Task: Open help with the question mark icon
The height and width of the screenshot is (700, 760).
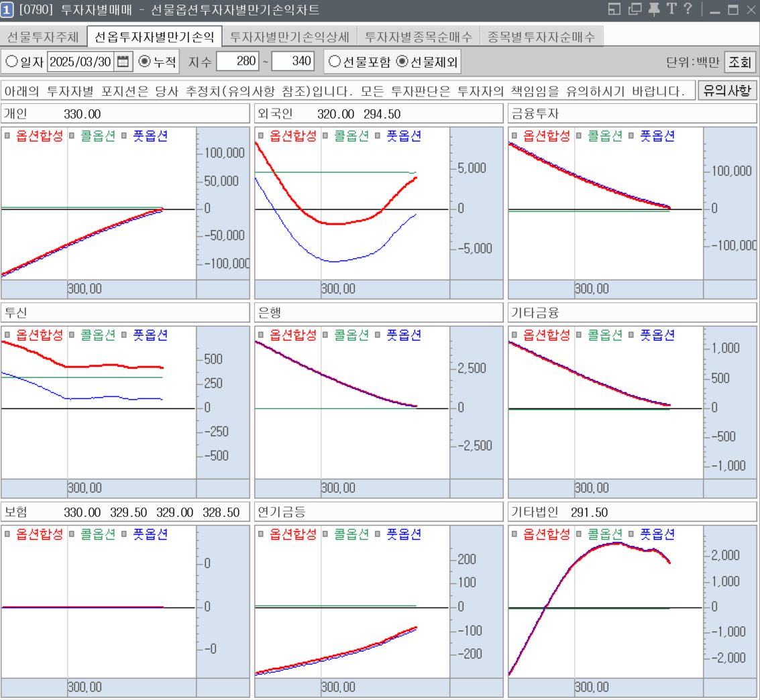Action: 687,9
